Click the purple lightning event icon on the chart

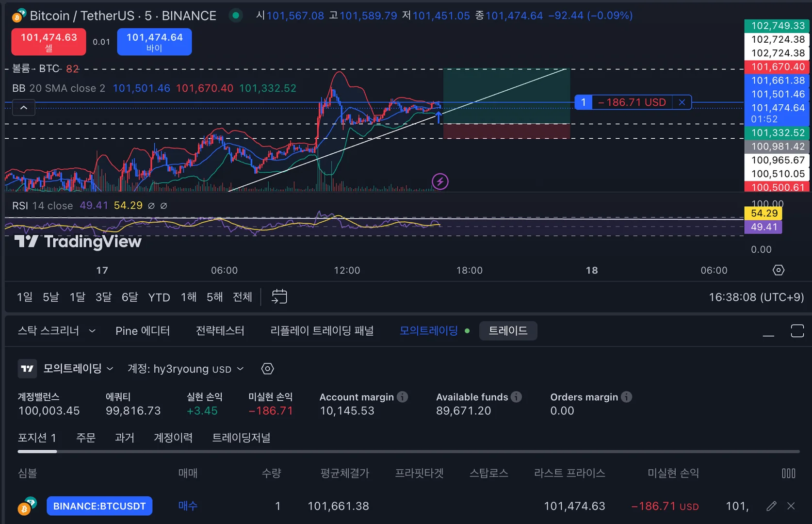coord(440,181)
